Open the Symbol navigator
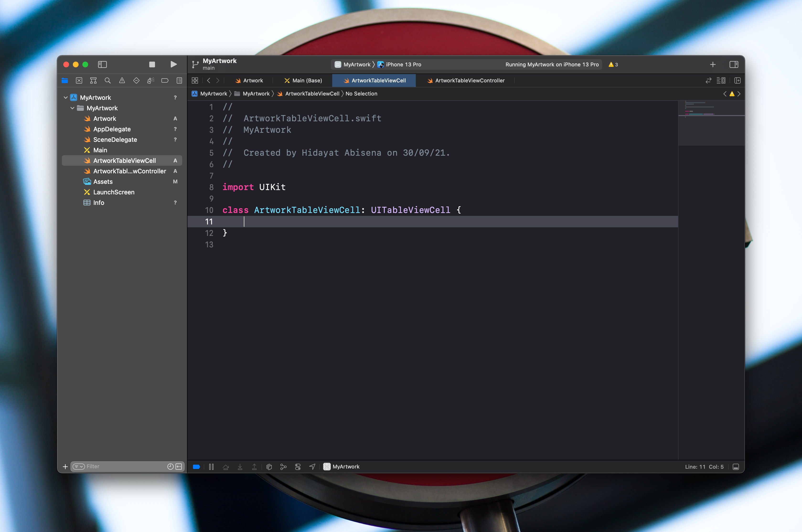This screenshot has height=532, width=802. coord(93,80)
